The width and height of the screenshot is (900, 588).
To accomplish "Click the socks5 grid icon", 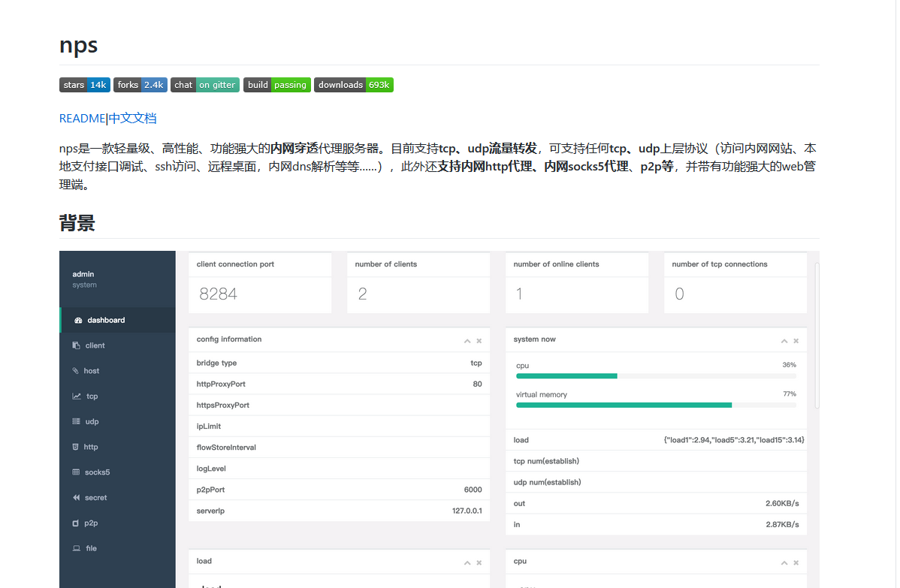I will [x=76, y=472].
